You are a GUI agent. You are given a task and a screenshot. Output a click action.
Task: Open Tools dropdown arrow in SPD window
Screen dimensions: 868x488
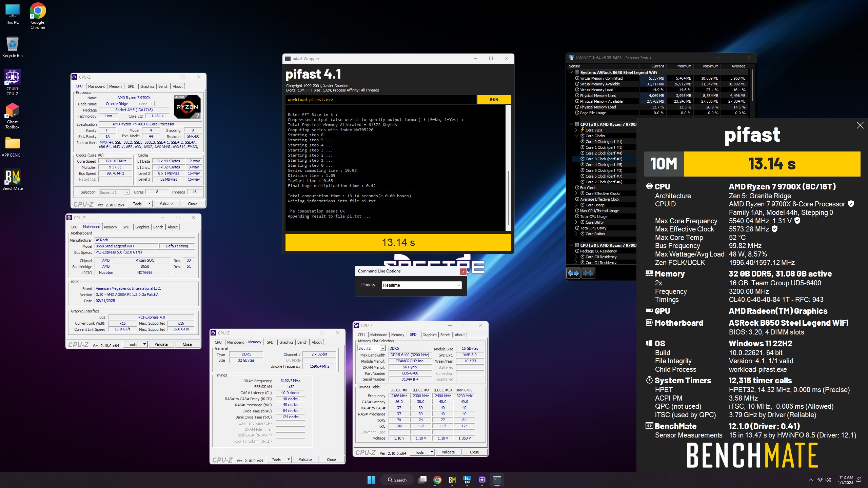[x=432, y=452]
